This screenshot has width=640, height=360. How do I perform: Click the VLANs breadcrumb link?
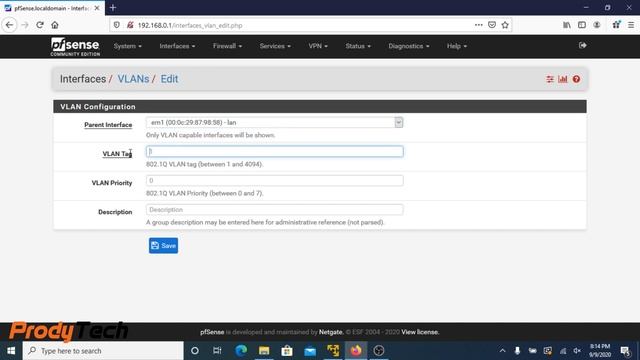point(133,79)
